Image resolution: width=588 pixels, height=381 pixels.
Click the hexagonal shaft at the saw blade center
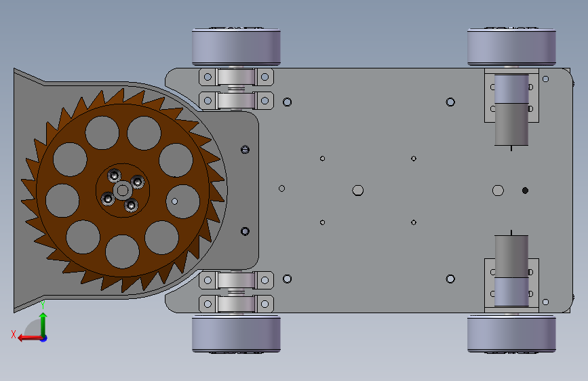click(x=123, y=190)
